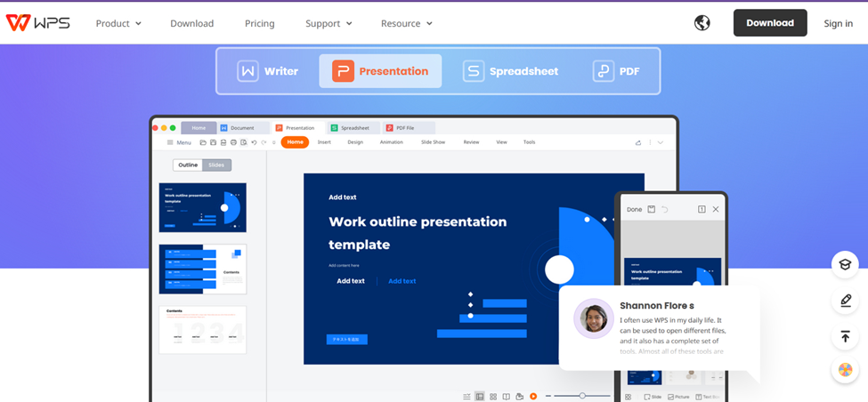Expand the Product dropdown menu
The width and height of the screenshot is (868, 402).
click(x=118, y=23)
